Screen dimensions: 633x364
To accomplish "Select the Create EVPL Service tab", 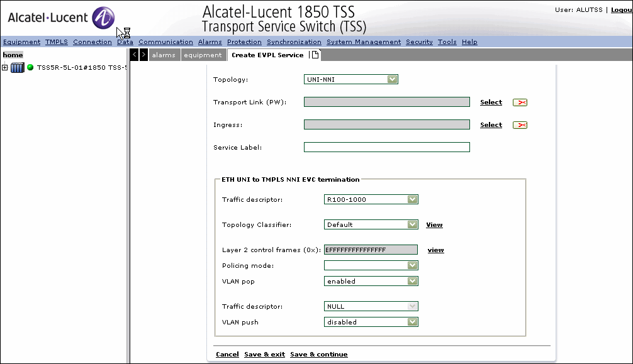I will click(x=267, y=55).
